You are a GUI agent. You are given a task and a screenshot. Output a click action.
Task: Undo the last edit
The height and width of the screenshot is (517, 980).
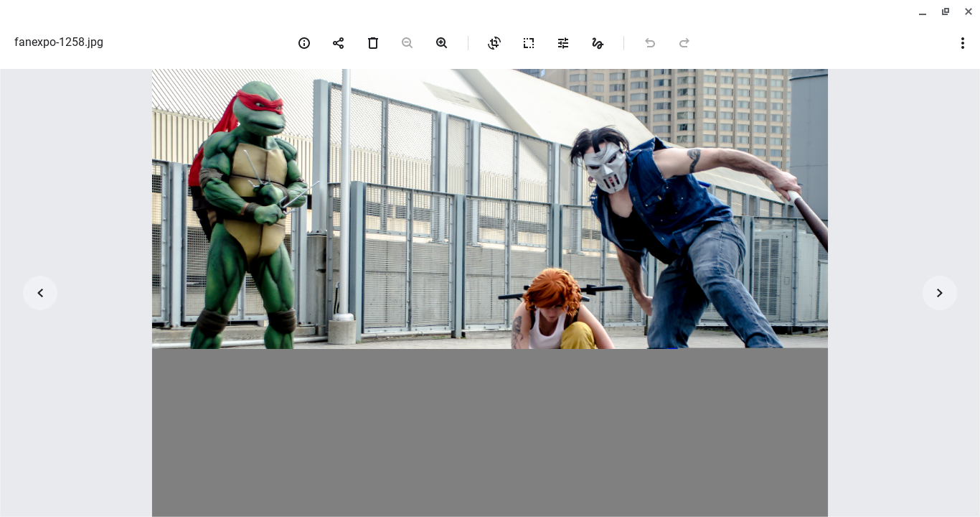[650, 43]
